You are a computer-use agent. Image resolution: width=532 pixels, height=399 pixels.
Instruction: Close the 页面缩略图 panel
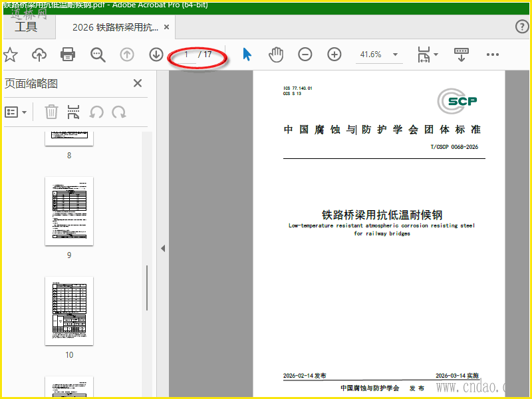tap(138, 83)
